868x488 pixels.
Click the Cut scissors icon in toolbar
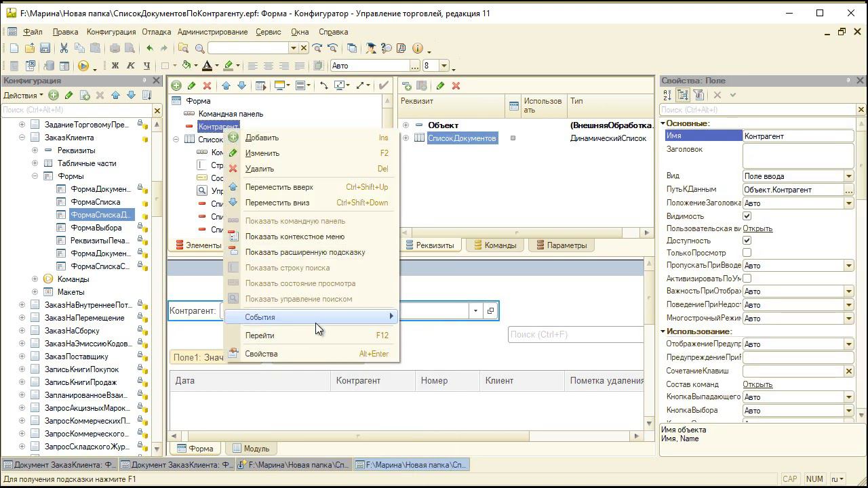pos(64,48)
